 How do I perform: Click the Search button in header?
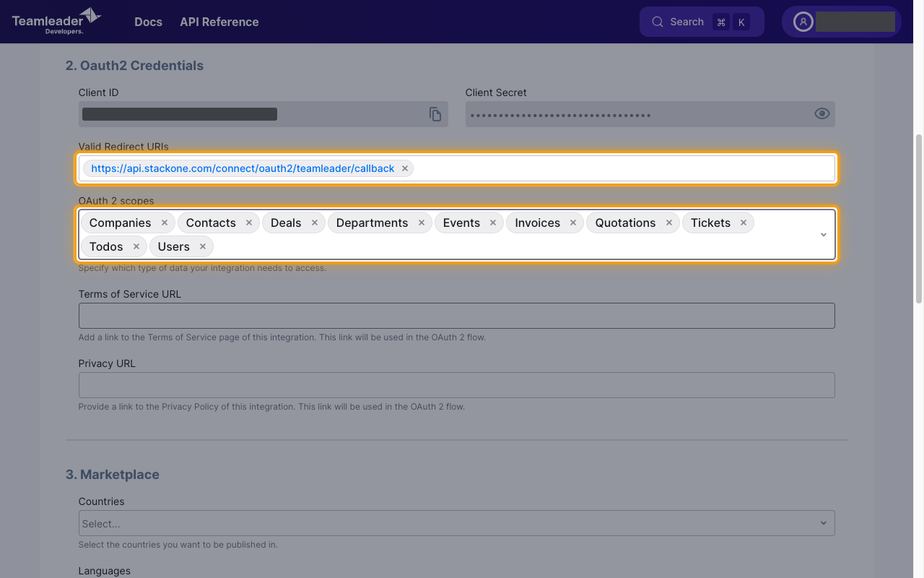point(702,22)
